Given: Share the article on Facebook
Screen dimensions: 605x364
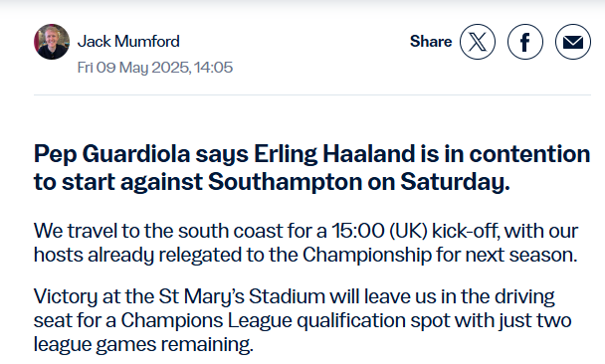Looking at the screenshot, I should click(x=525, y=42).
